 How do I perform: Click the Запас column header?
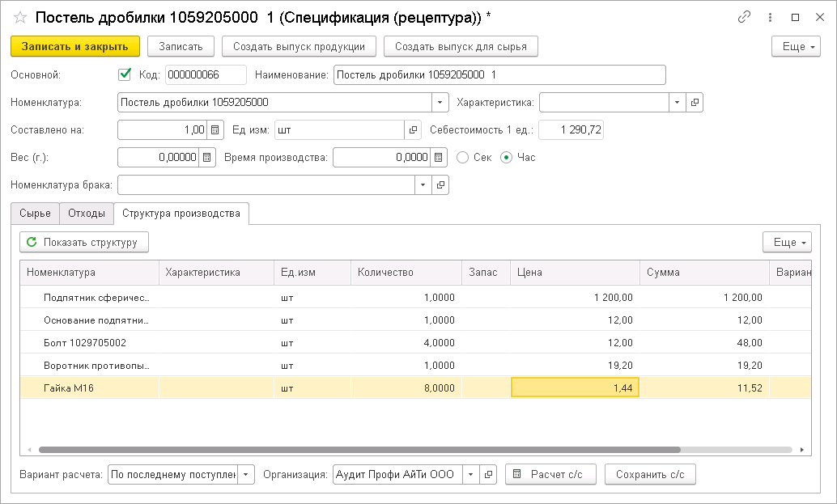pos(486,272)
